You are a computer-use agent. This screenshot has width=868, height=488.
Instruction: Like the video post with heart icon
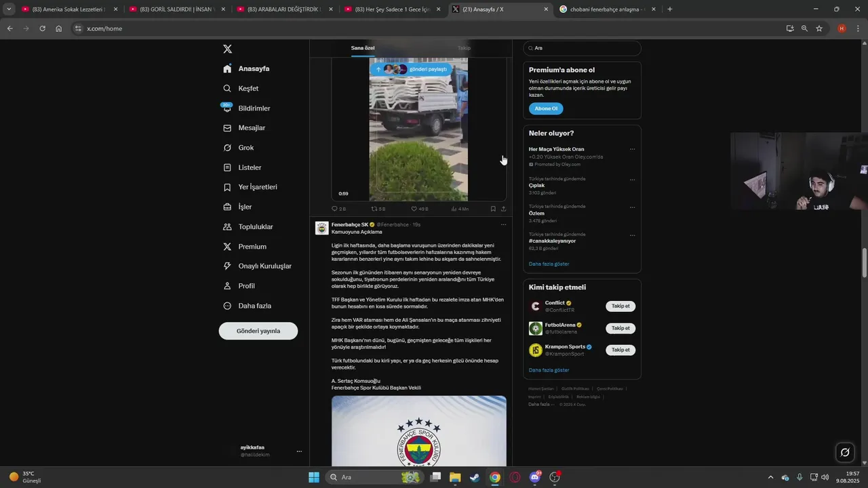pos(414,209)
